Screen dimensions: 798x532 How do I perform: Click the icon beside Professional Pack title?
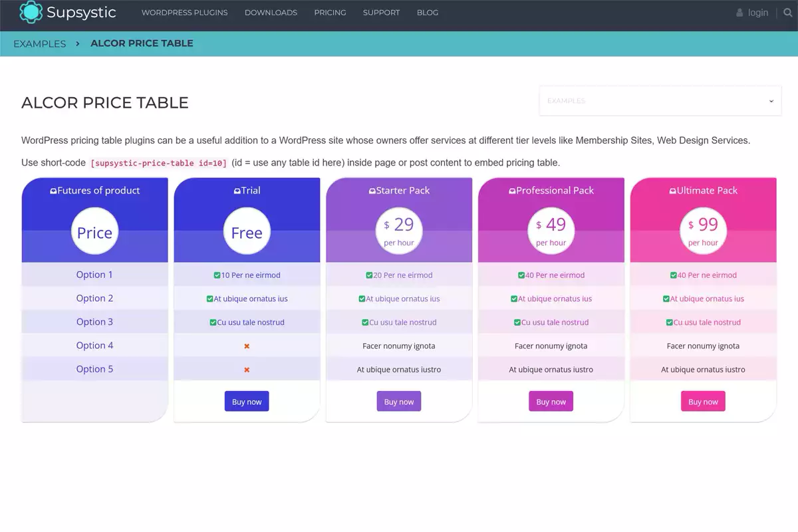pyautogui.click(x=512, y=191)
